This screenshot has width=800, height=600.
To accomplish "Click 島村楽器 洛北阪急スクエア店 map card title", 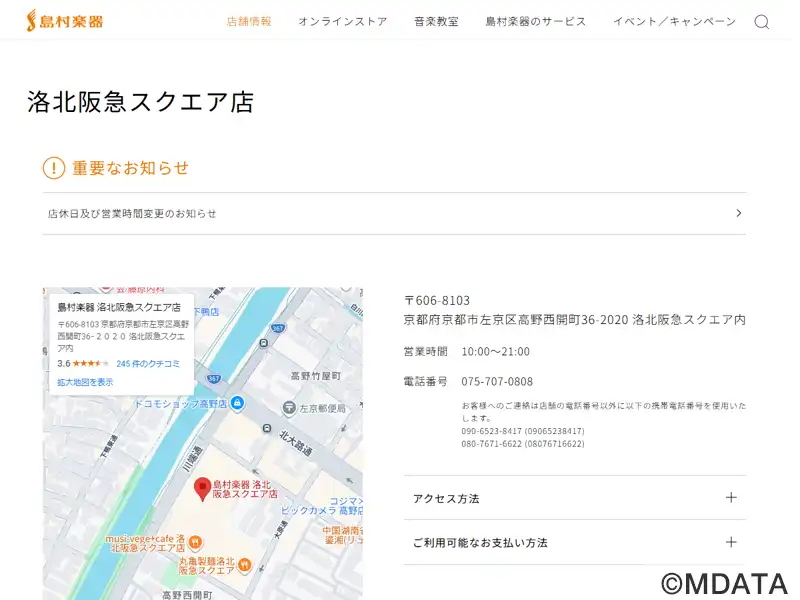I will pos(119,307).
